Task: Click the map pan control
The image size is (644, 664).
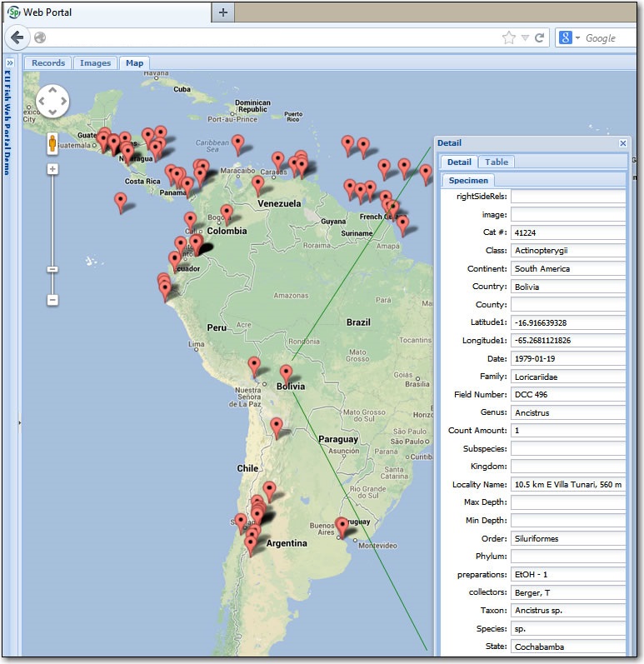Action: [52, 101]
